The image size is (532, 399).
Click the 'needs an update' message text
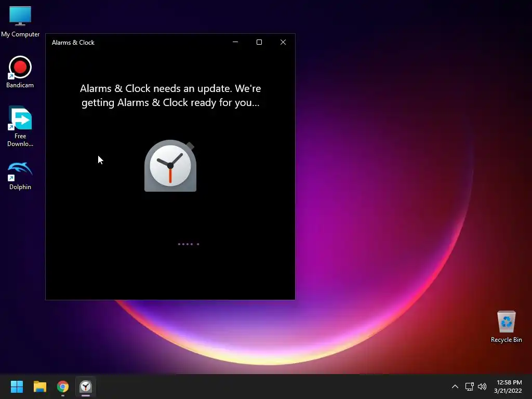[x=170, y=96]
